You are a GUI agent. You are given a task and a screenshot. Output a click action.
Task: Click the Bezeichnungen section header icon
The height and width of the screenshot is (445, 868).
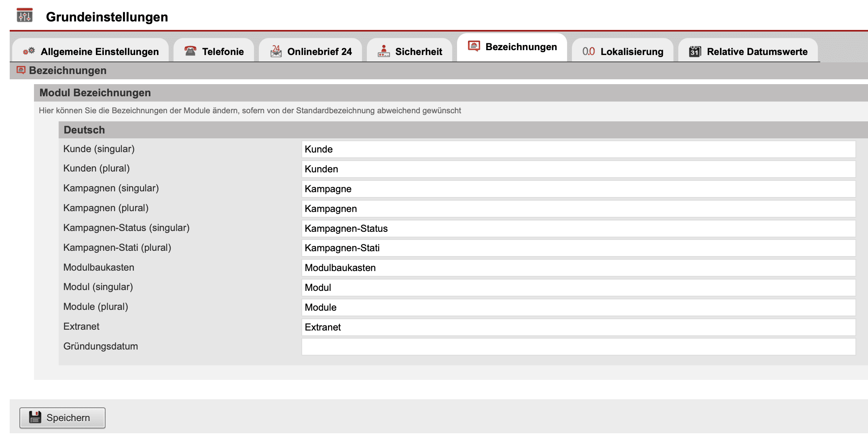(21, 70)
